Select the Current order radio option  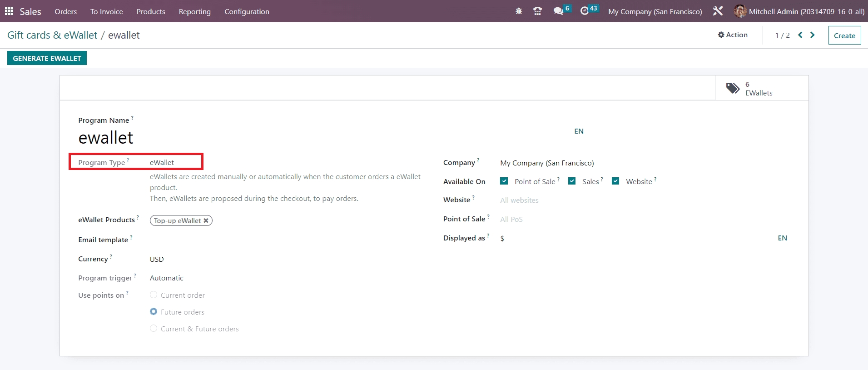(x=154, y=295)
